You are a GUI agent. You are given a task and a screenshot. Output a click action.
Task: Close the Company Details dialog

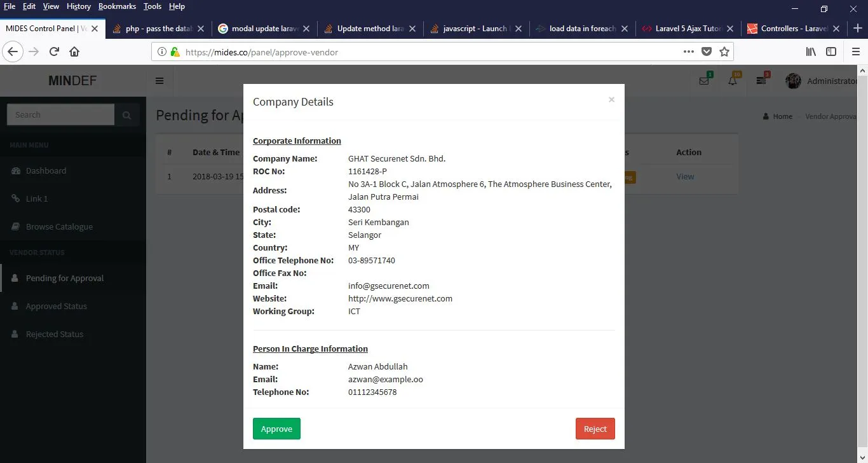tap(611, 99)
